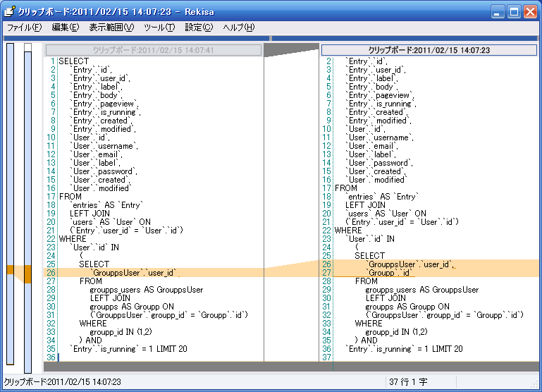The height and width of the screenshot is (392, 542).
Task: Open the 編集(E) menu
Action: (65, 27)
